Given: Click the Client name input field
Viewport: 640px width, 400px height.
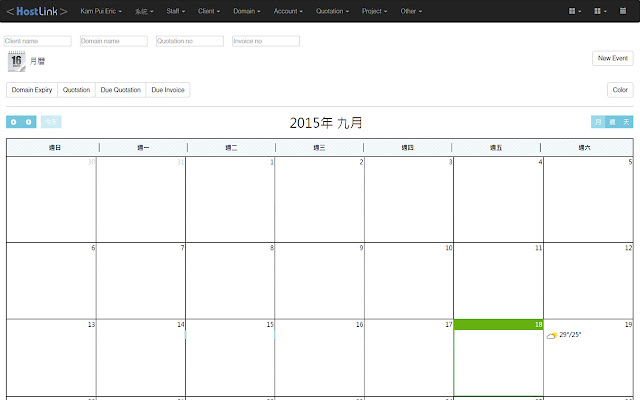Looking at the screenshot, I should [38, 41].
